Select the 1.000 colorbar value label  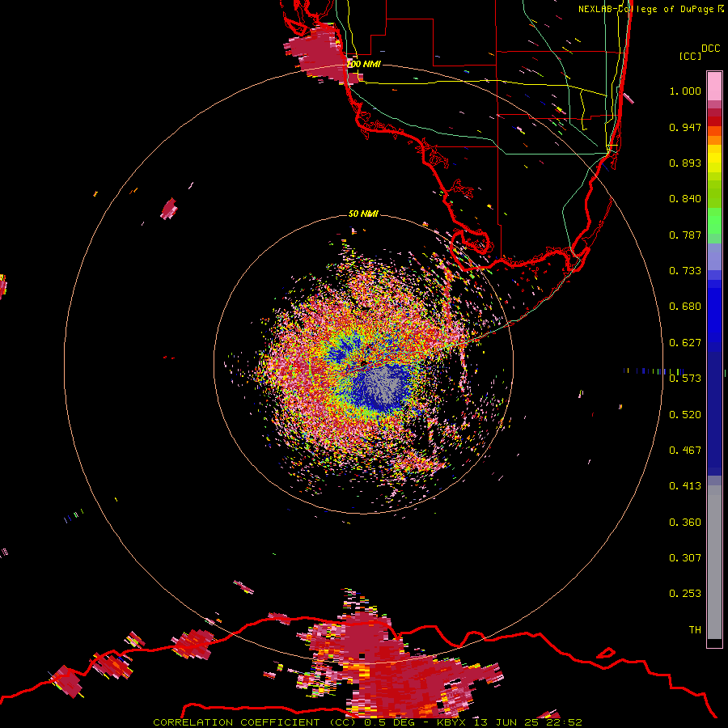(685, 91)
